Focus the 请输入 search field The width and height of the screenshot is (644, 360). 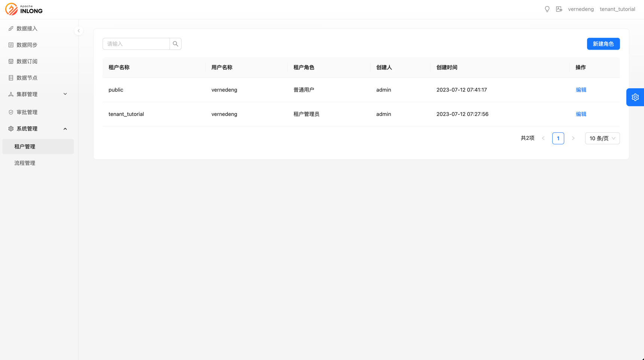[136, 44]
